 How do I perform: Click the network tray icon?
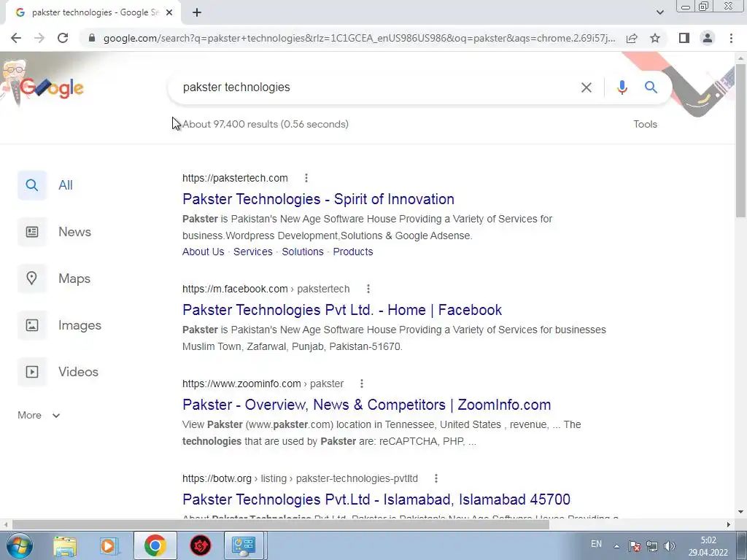pos(651,546)
